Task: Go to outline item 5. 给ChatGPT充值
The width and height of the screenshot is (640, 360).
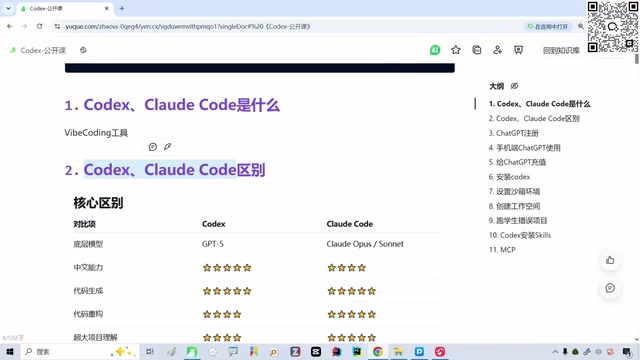Action: coord(517,162)
